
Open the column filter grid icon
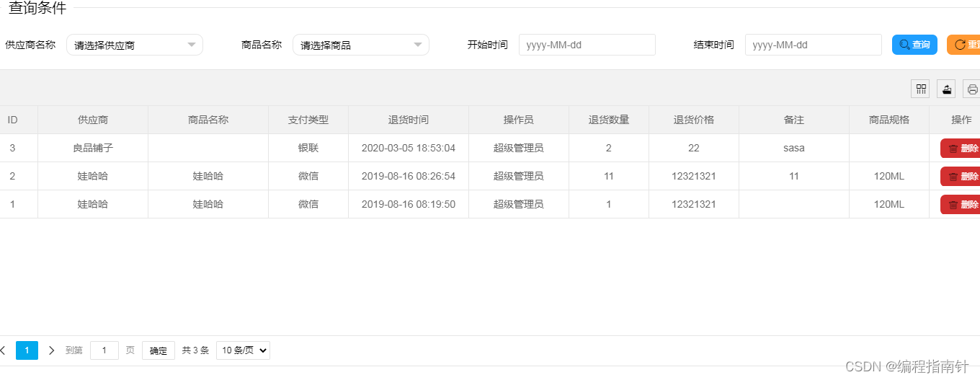[x=920, y=89]
